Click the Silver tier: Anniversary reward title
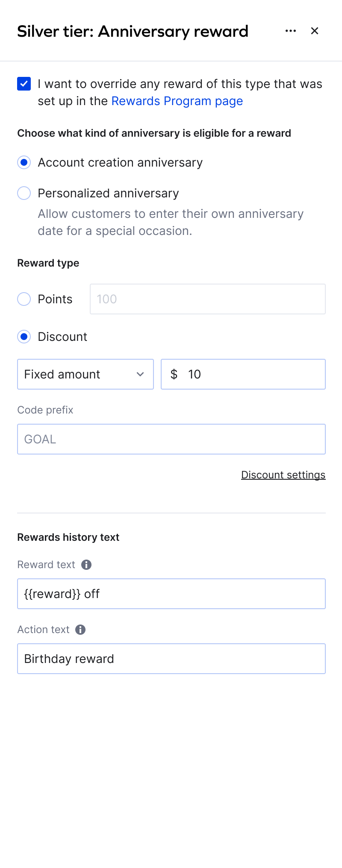The height and width of the screenshot is (868, 342). click(x=133, y=31)
